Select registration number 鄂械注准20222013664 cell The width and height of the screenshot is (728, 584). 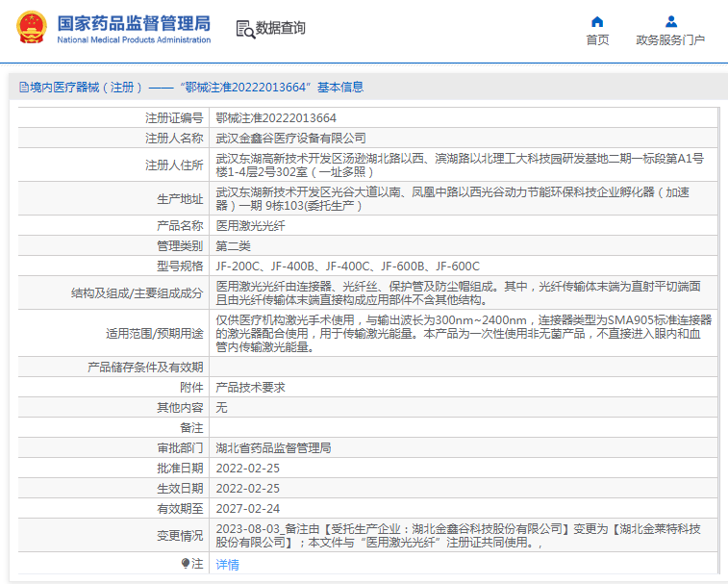pos(276,118)
